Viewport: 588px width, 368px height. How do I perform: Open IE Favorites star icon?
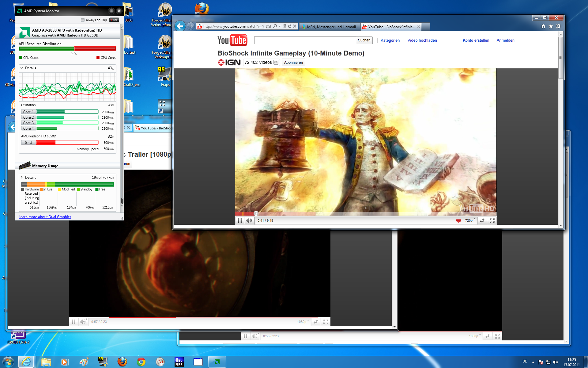click(551, 26)
